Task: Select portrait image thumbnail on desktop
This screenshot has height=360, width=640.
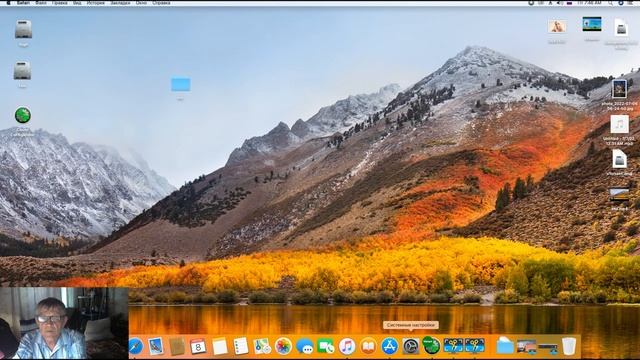Action: [x=557, y=27]
